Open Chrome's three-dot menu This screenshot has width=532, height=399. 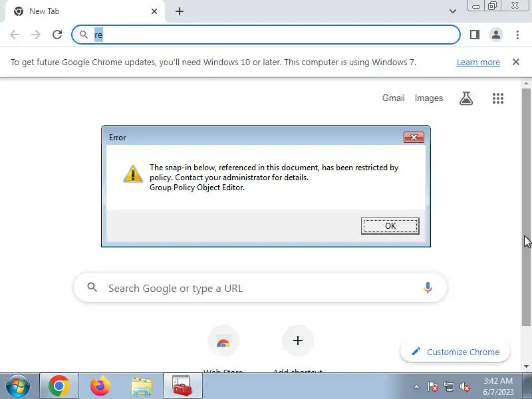[517, 35]
